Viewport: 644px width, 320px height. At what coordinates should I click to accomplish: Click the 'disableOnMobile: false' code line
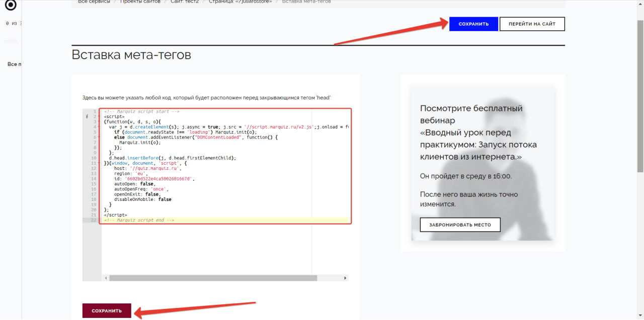(143, 199)
